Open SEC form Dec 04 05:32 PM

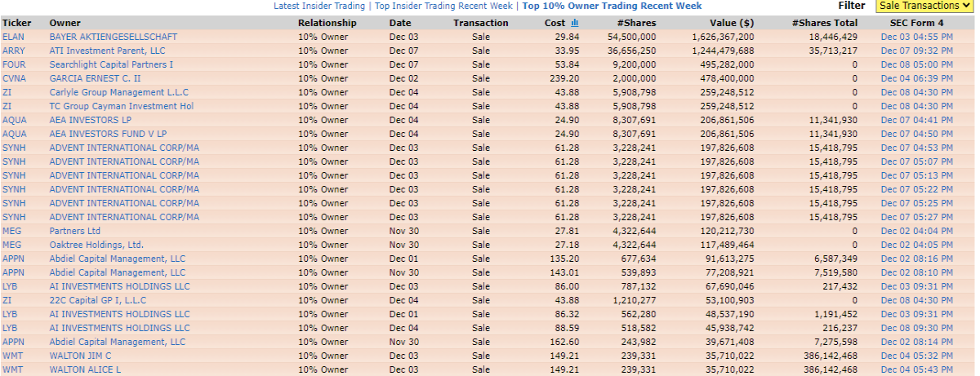tap(916, 356)
